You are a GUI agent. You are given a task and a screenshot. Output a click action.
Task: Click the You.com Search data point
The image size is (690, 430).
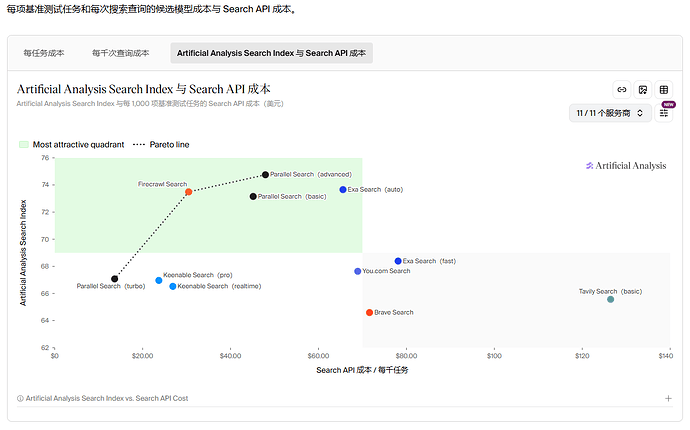tap(358, 271)
